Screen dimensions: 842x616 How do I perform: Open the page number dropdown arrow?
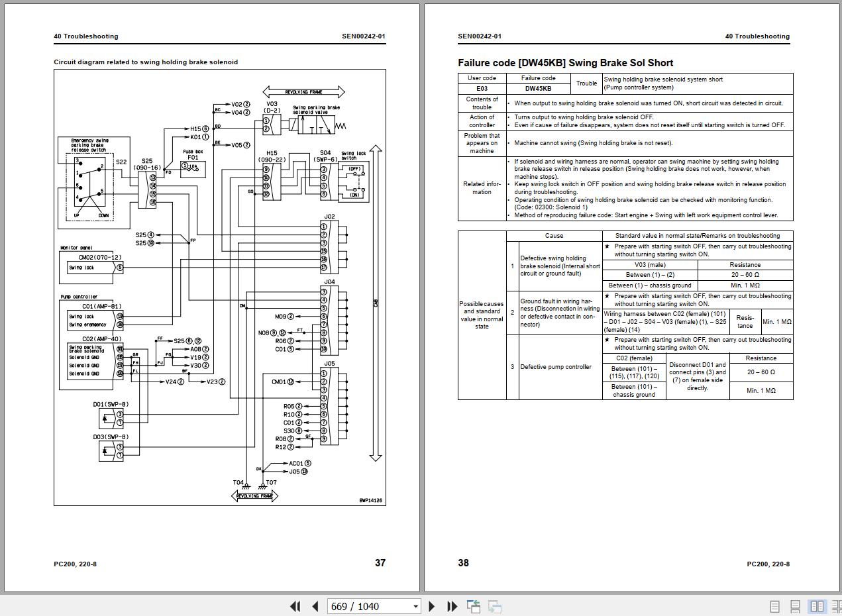click(x=415, y=606)
